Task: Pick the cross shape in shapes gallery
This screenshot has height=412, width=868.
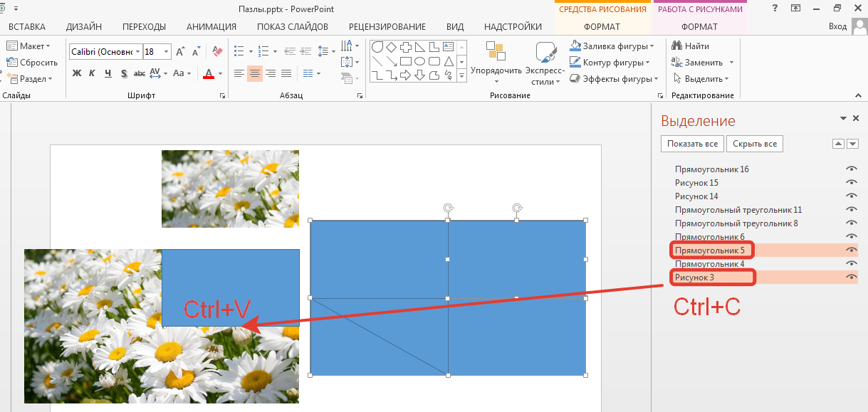Action: click(406, 47)
